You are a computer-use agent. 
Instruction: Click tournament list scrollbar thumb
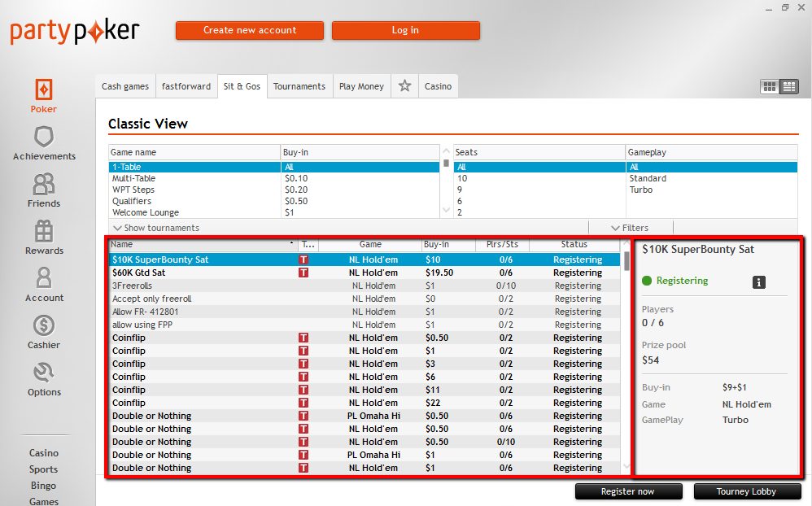626,261
